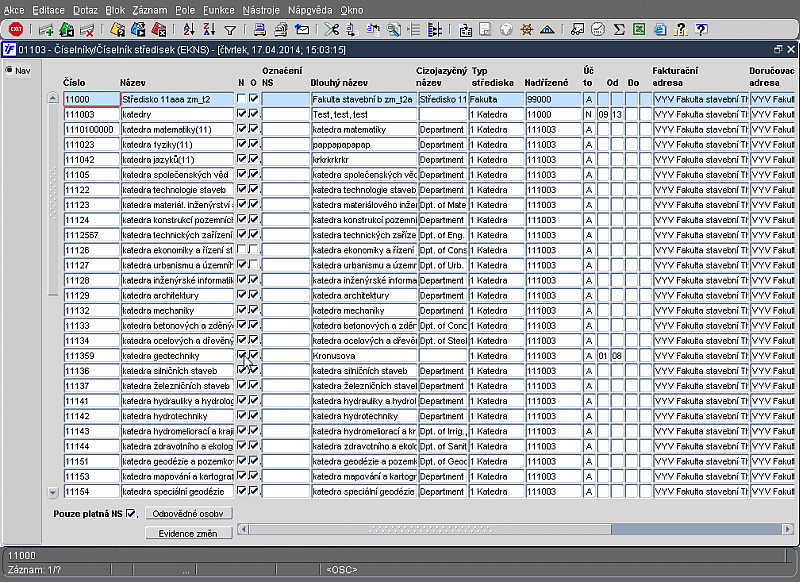Click the Číslo field containing 11000
The width and height of the screenshot is (800, 582).
92,99
